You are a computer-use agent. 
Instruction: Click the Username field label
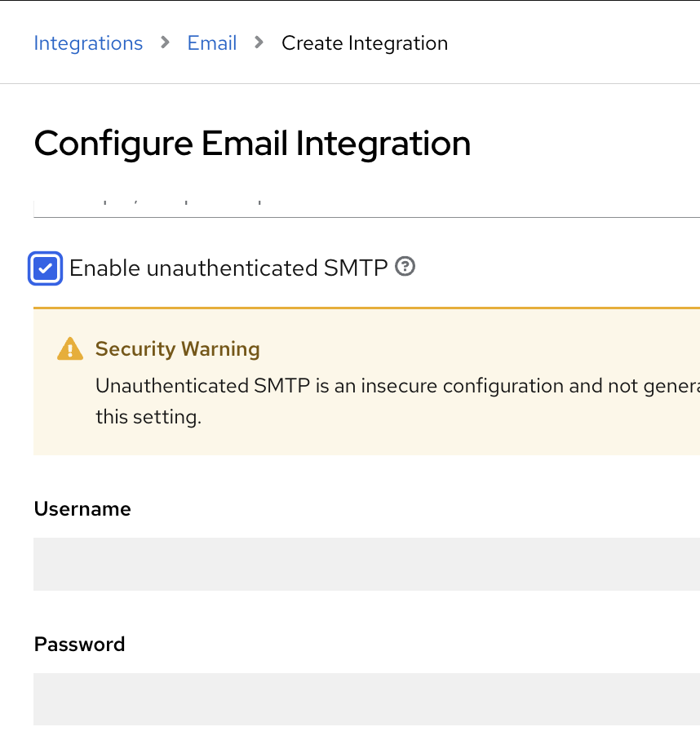82,509
